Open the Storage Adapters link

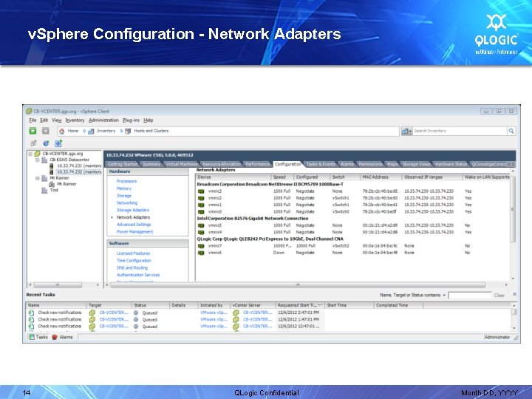(x=133, y=210)
